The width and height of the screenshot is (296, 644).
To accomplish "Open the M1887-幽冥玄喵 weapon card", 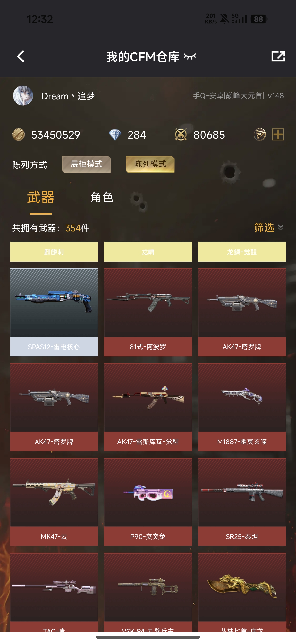I will pyautogui.click(x=242, y=407).
